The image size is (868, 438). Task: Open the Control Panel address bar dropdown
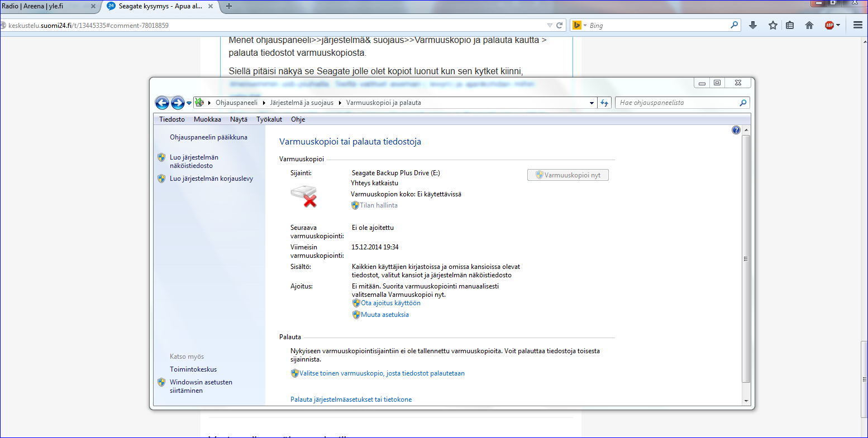click(592, 103)
